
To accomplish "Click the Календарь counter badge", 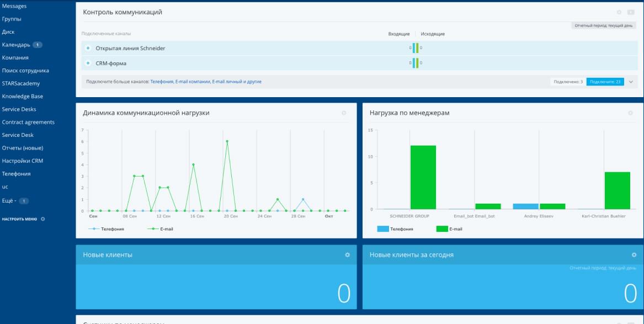I will [x=38, y=45].
